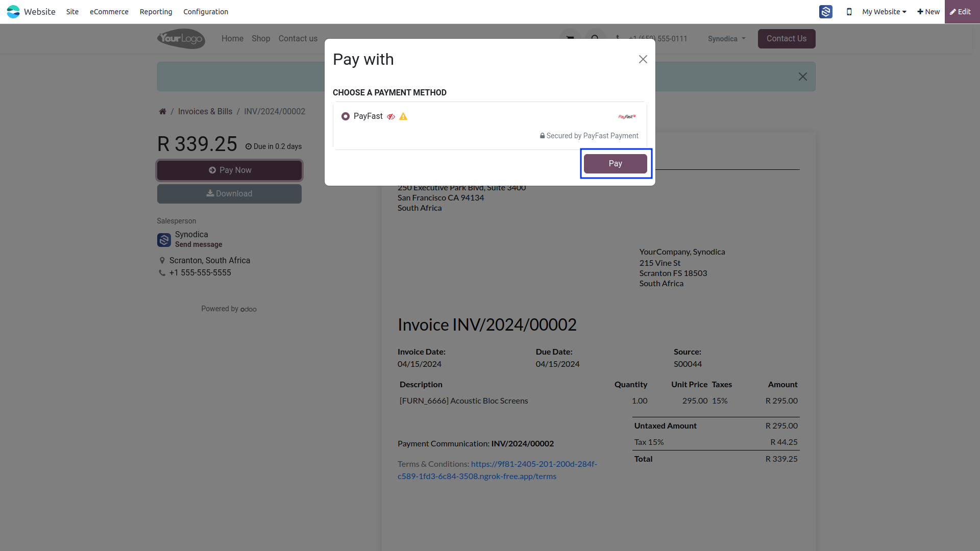This screenshot has width=980, height=551.
Task: Close the Pay with dialog
Action: (x=643, y=59)
